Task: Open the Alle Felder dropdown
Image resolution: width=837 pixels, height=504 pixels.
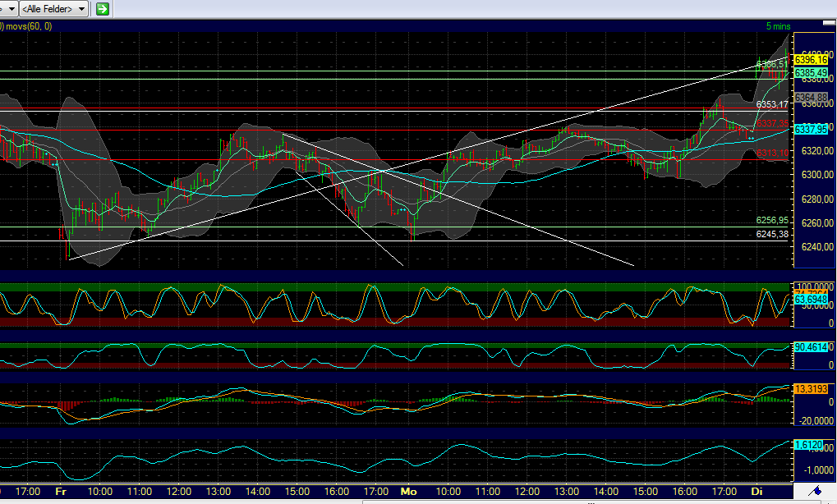Action: pos(49,9)
